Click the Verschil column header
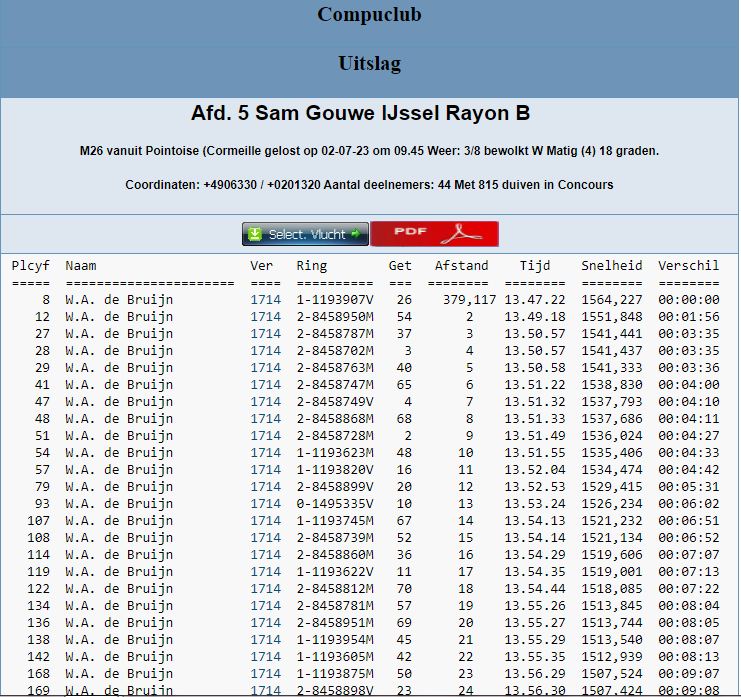 coord(689,266)
